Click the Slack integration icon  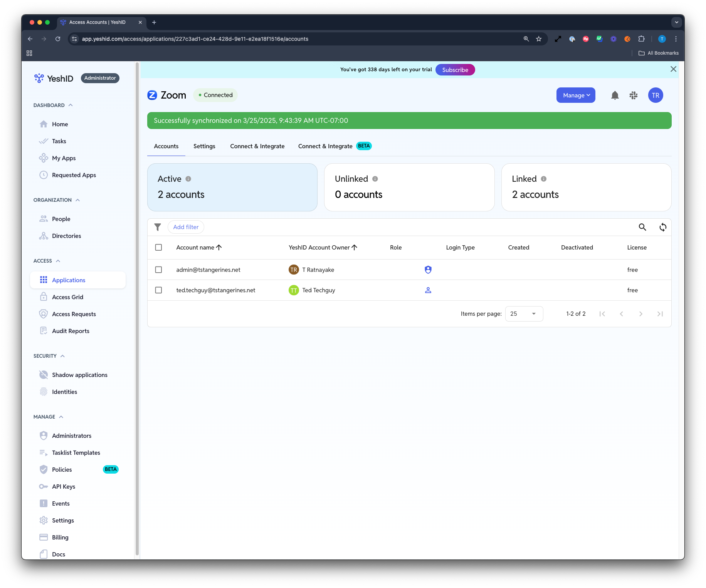[634, 95]
